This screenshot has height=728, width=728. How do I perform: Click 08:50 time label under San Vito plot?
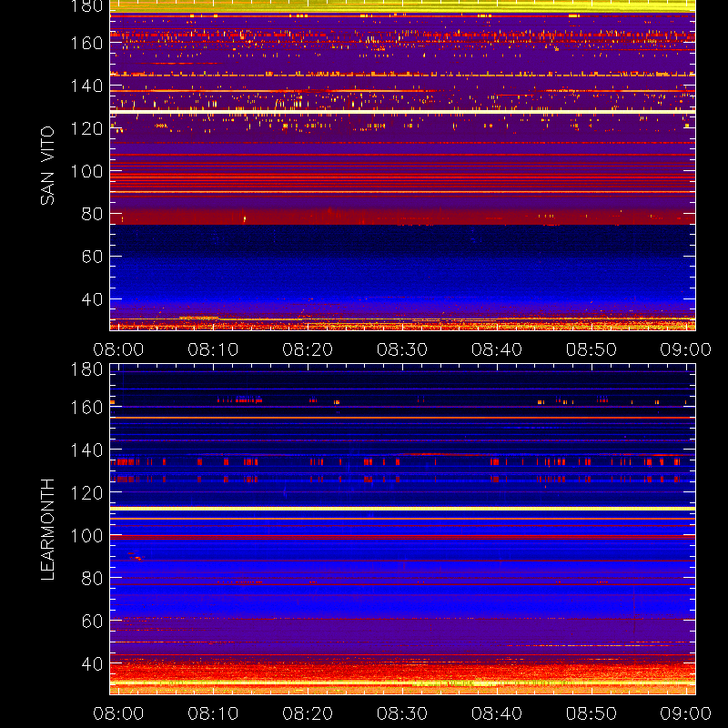[591, 349]
